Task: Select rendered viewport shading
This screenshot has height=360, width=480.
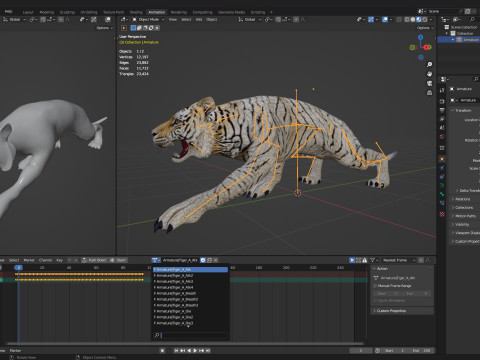Action: pos(425,20)
